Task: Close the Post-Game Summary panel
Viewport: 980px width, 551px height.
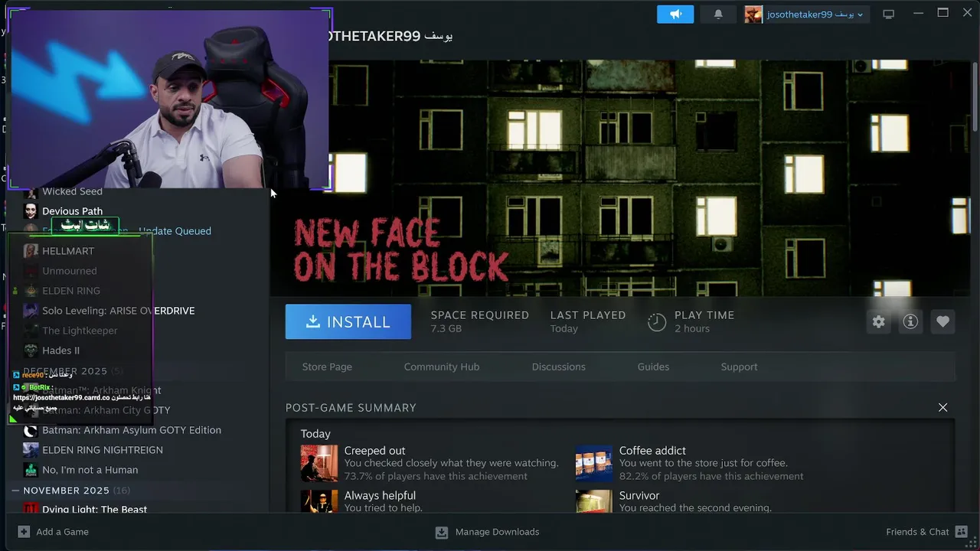Action: click(943, 408)
